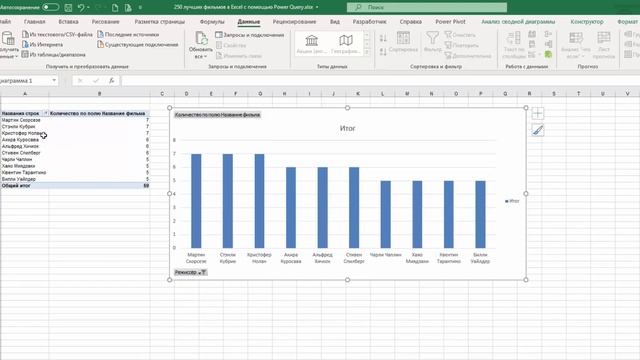Open the Главная ribbon tab
This screenshot has height=360, width=640.
click(x=34, y=22)
